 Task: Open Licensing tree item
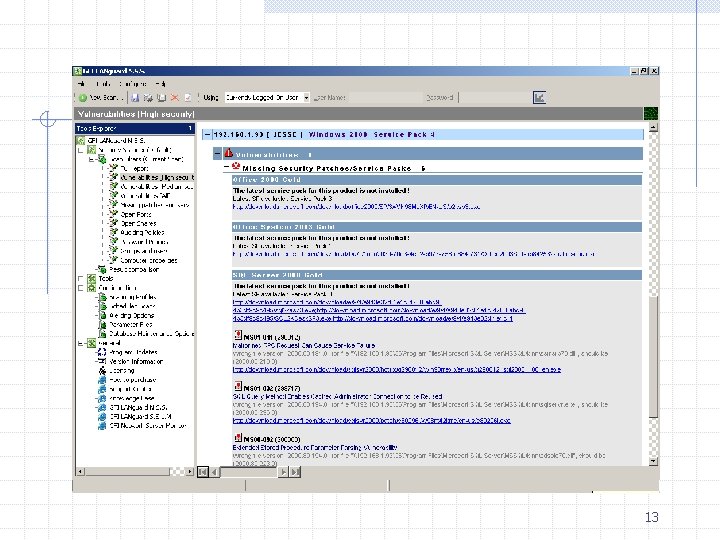122,371
